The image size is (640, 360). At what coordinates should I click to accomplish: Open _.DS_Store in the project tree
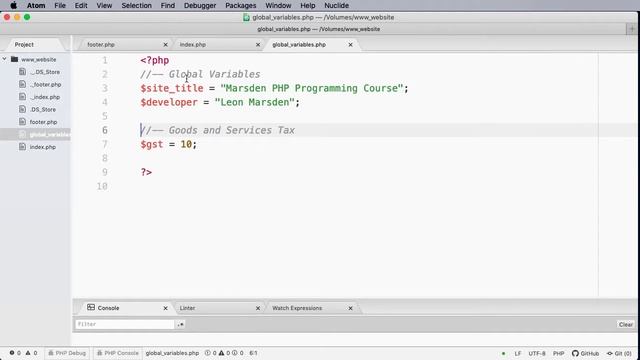[x=45, y=72]
